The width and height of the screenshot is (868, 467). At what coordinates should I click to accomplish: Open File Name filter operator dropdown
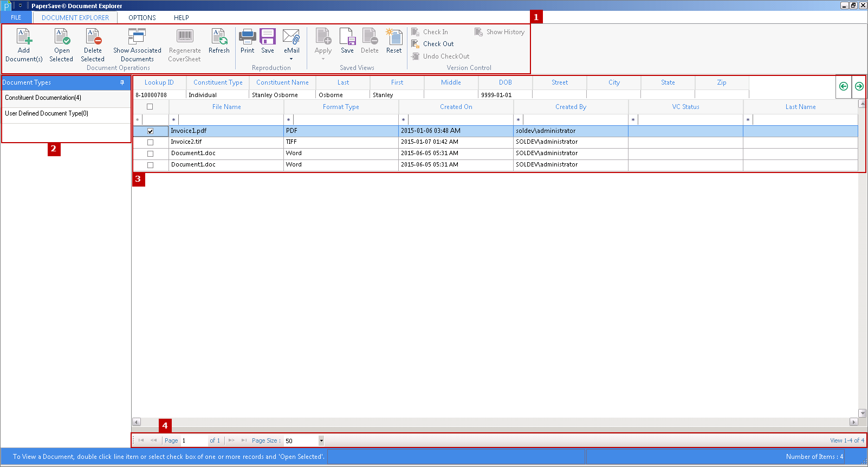coord(173,120)
